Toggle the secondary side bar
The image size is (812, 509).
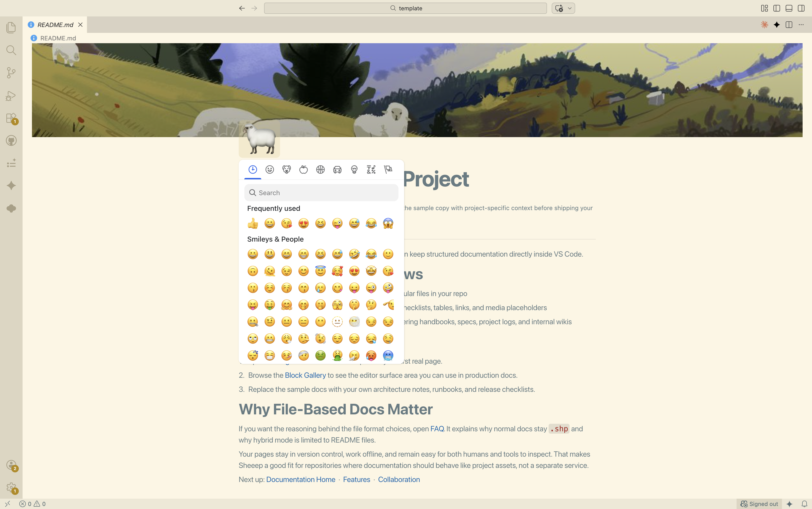801,8
